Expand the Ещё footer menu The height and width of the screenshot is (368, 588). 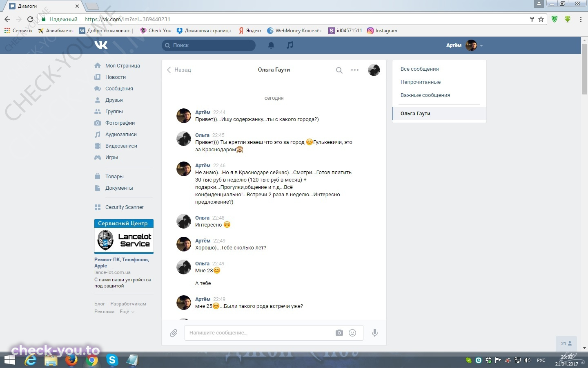[127, 312]
